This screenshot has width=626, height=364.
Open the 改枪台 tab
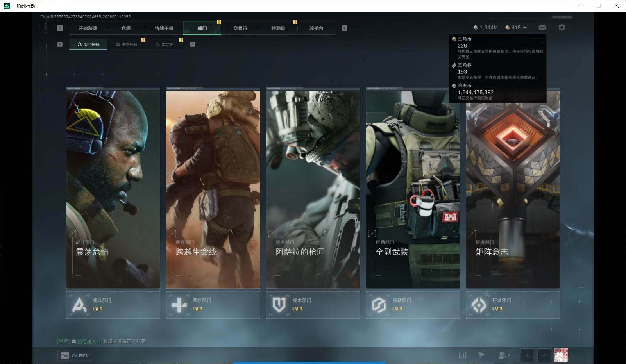point(316,28)
